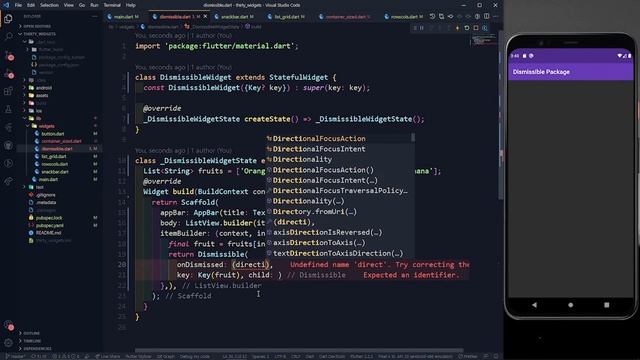Open the Run menu
This screenshot has height=360, width=640.
click(94, 5)
